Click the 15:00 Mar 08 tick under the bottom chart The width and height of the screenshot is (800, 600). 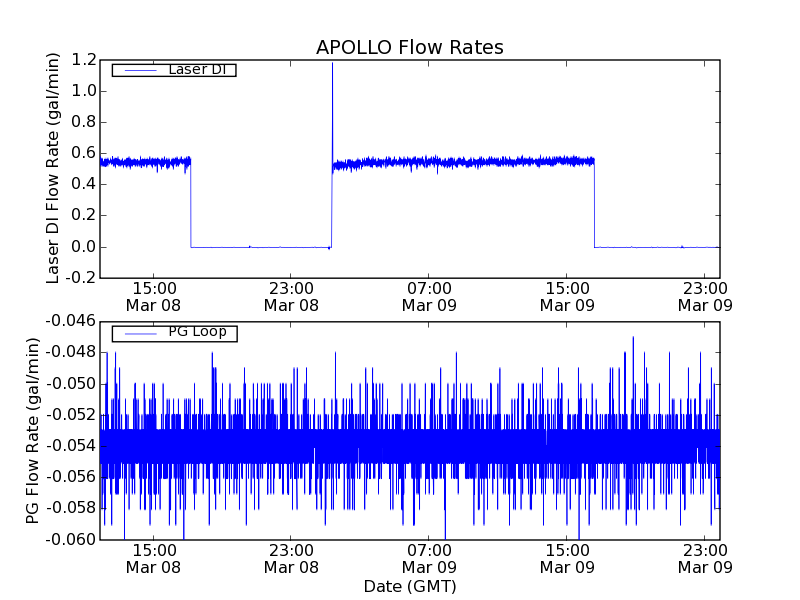[153, 558]
